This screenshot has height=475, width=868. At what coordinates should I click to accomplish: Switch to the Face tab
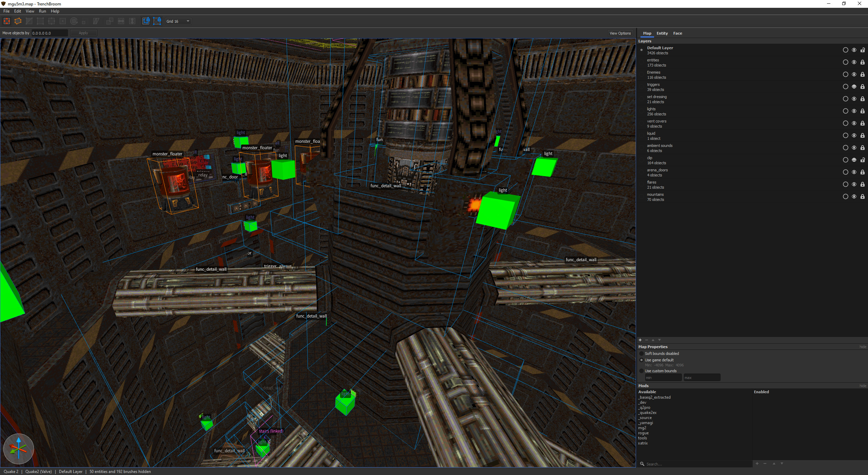tap(678, 33)
